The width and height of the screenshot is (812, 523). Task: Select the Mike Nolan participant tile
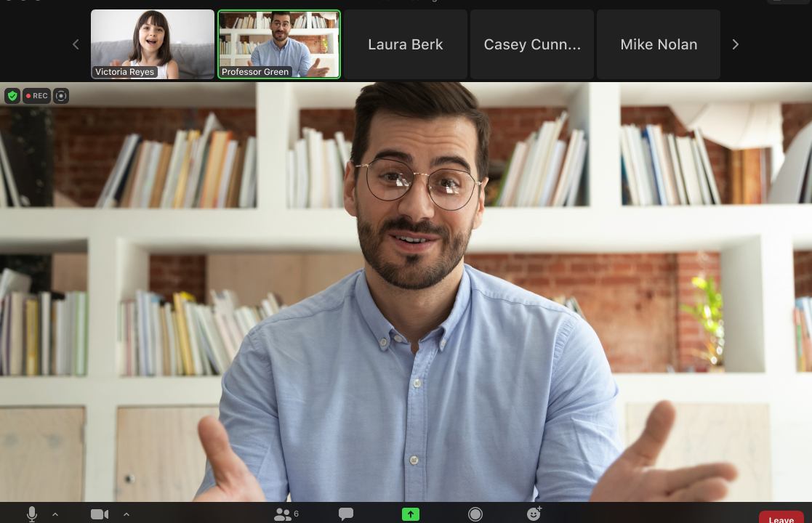click(x=659, y=44)
